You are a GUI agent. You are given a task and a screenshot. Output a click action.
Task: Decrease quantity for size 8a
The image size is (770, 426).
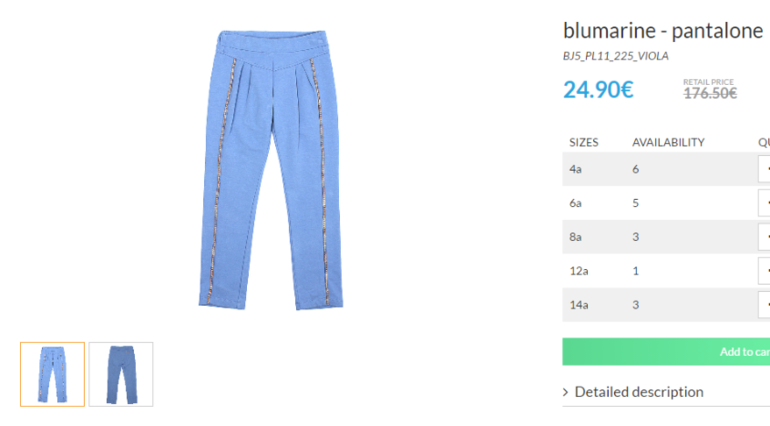click(765, 237)
